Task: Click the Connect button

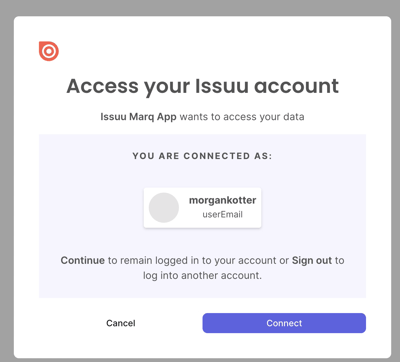Action: (x=284, y=323)
